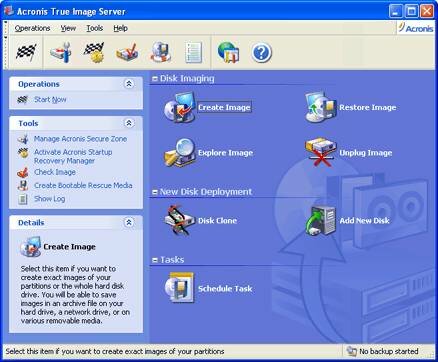Click the Show Log link
Viewport: 438px width, 362px height.
pos(49,199)
